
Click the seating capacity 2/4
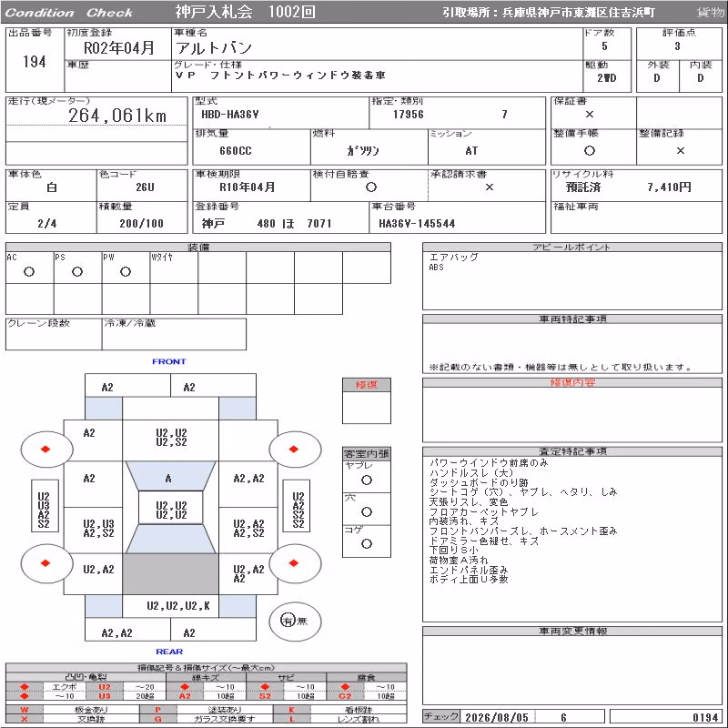click(x=47, y=223)
